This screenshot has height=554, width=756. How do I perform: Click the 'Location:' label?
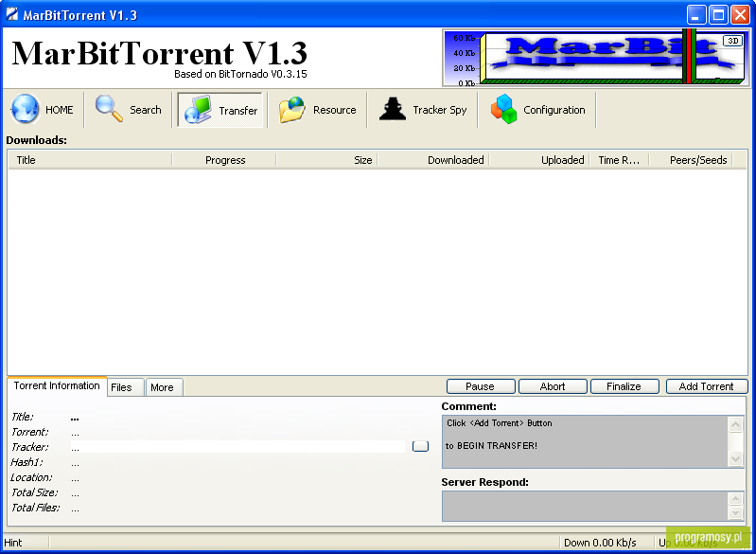tap(31, 477)
